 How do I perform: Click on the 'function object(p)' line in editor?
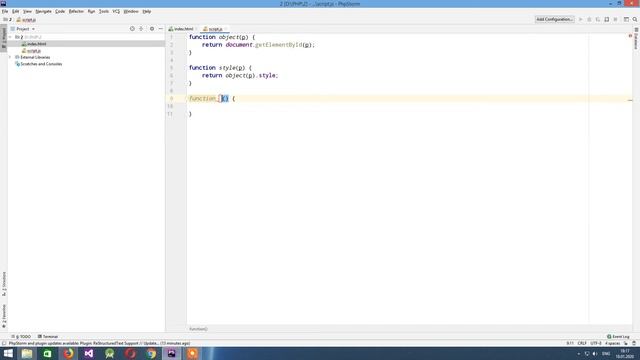pyautogui.click(x=222, y=37)
